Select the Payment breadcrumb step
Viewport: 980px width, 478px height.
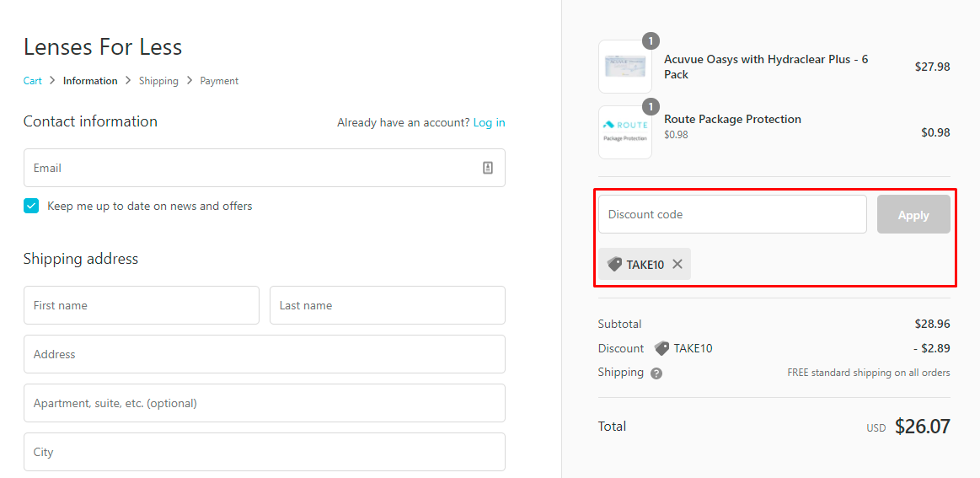[219, 81]
